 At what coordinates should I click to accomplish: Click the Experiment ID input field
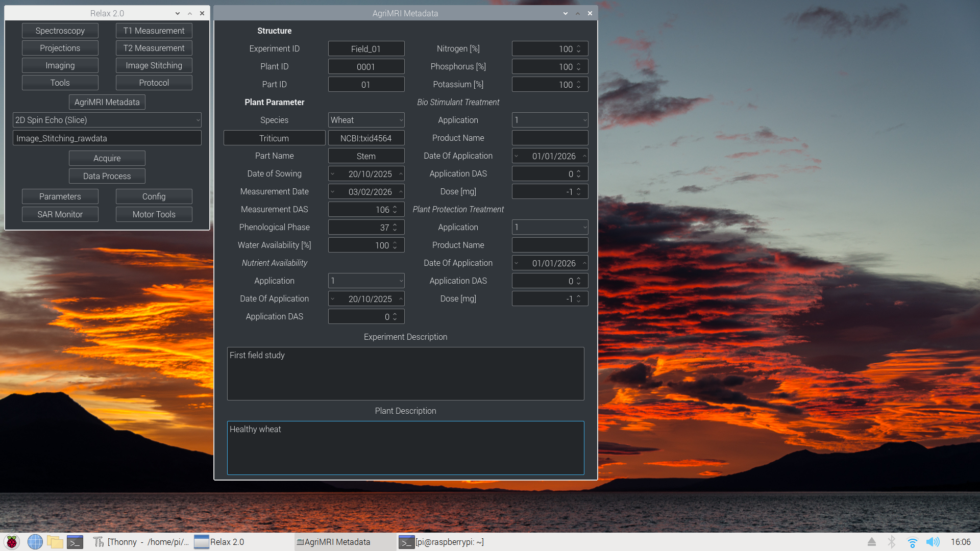(366, 49)
